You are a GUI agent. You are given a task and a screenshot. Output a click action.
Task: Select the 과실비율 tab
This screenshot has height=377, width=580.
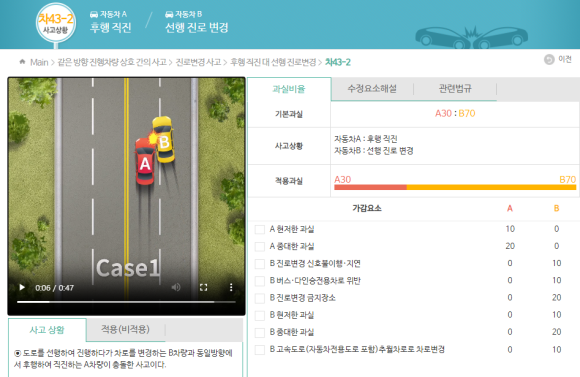(289, 89)
